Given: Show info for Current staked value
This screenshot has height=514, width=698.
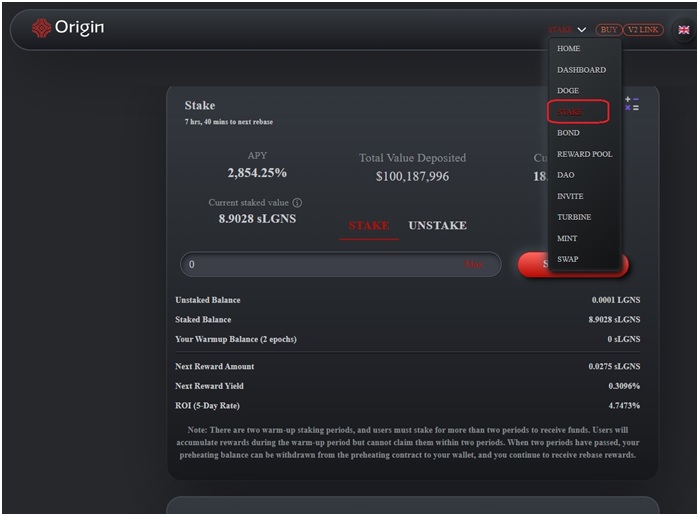Looking at the screenshot, I should coord(297,203).
